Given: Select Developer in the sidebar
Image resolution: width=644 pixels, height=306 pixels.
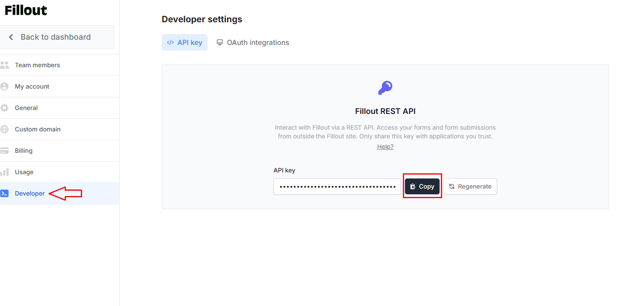Looking at the screenshot, I should click(59, 193).
